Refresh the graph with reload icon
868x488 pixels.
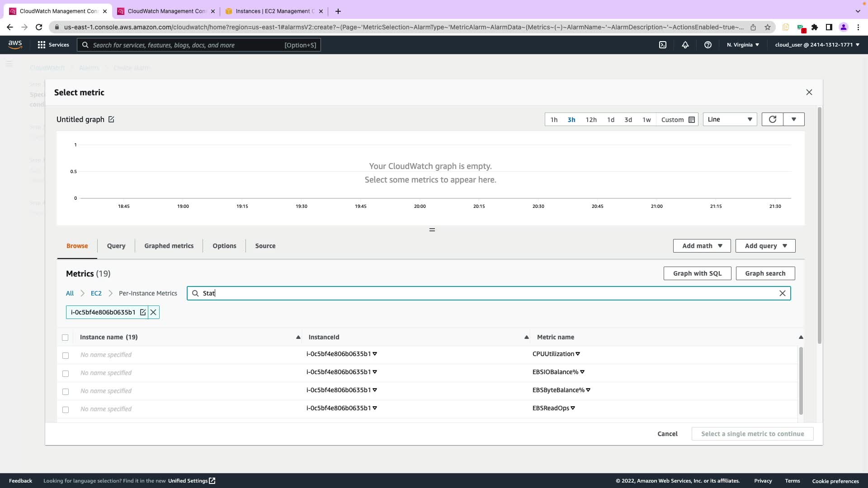coord(772,119)
